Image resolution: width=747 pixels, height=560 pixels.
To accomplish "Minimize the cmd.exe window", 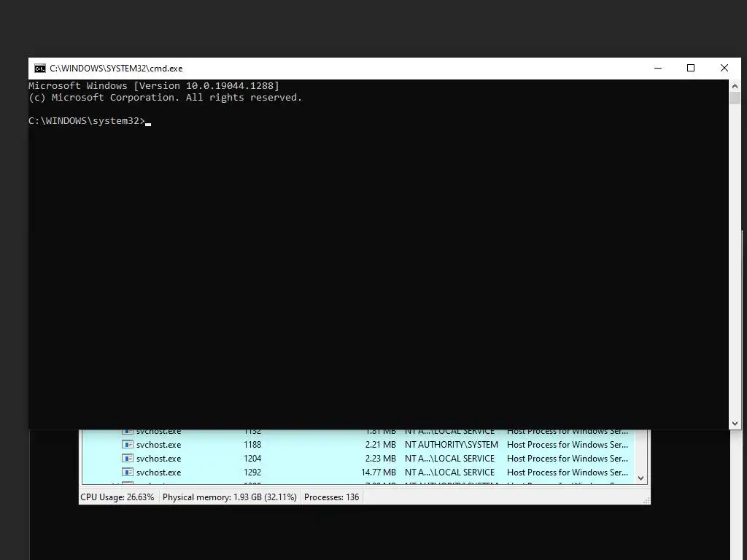I will [658, 68].
